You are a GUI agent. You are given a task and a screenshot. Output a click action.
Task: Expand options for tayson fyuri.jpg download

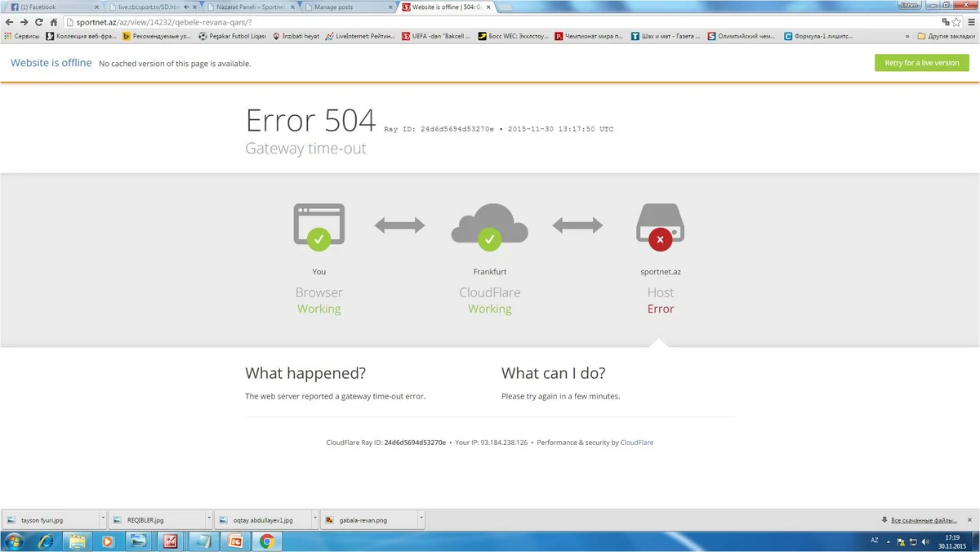(102, 519)
